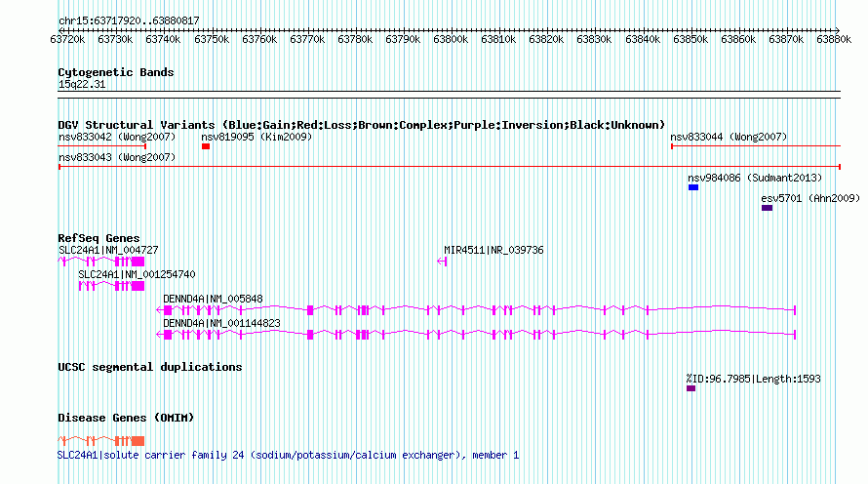Click the left arrow at ruler start
This screenshot has width=868, height=484.
[x=60, y=30]
